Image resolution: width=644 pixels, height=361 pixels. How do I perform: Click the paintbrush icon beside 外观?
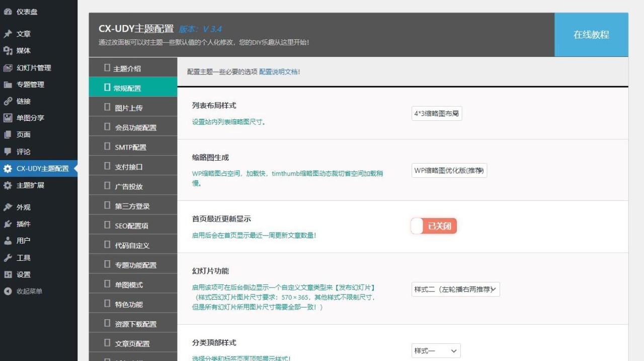[8, 207]
